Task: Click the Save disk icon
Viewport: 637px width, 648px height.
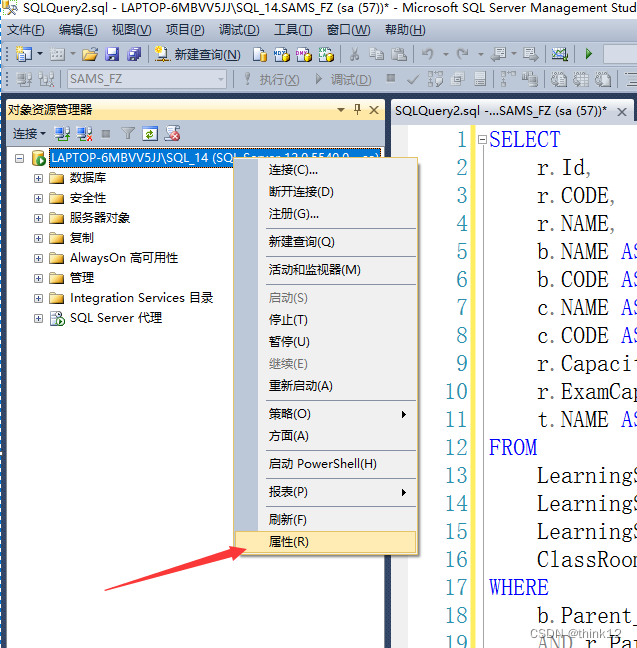Action: [x=112, y=54]
